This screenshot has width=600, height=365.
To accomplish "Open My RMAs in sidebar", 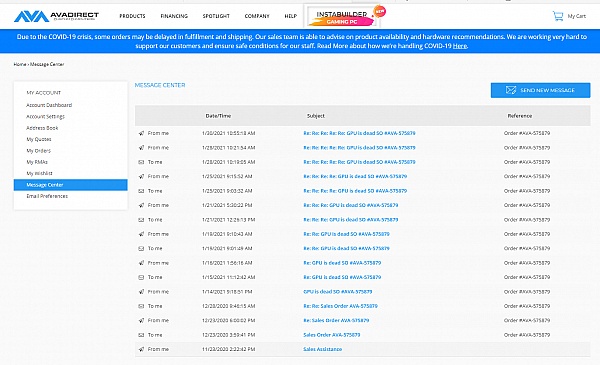I will [37, 162].
